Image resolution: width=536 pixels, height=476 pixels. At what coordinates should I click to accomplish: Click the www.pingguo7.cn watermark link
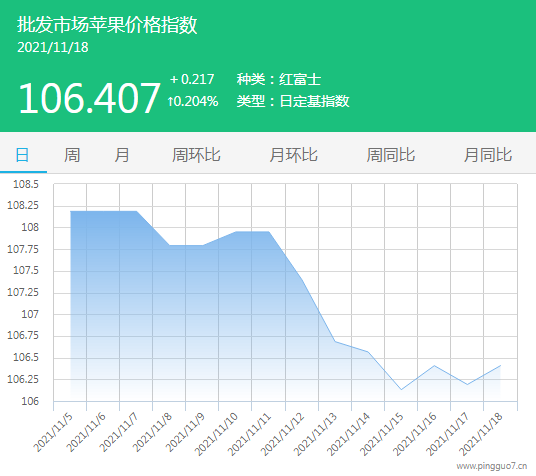(492, 466)
